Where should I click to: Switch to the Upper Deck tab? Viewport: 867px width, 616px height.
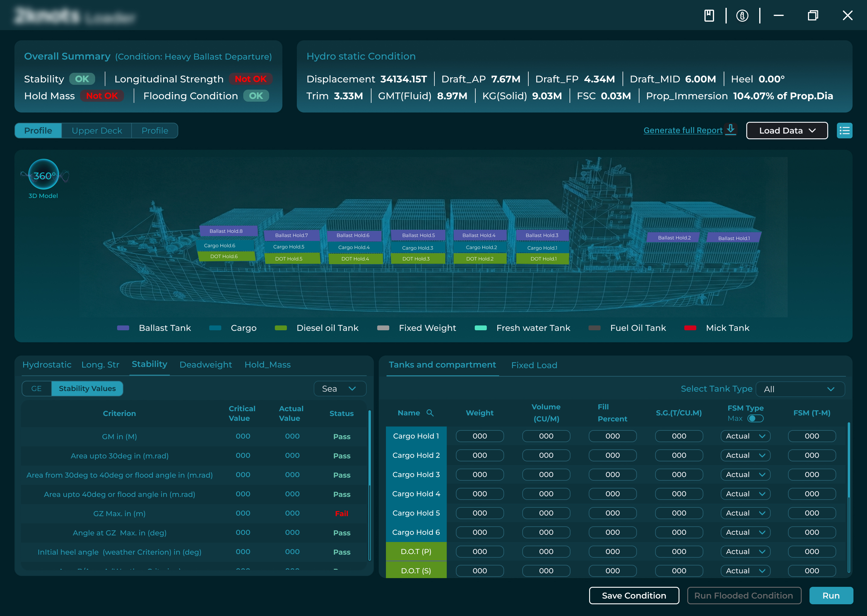click(x=97, y=131)
